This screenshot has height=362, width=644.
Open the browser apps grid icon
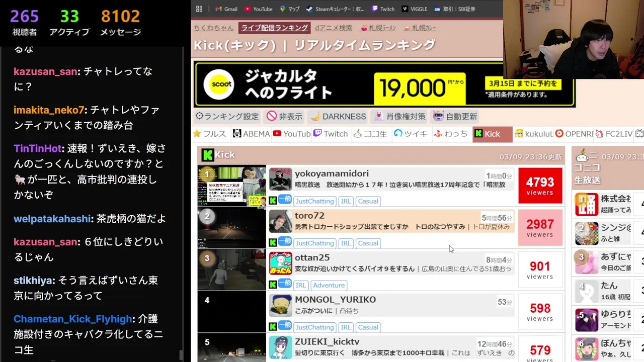pyautogui.click(x=199, y=9)
